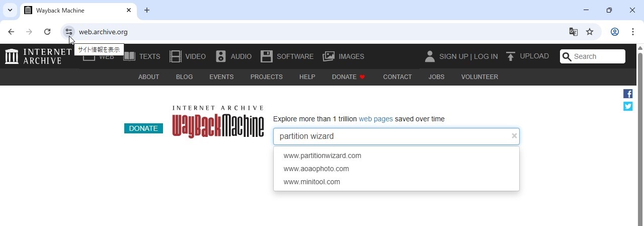Click the Google Translate icon

pyautogui.click(x=573, y=32)
